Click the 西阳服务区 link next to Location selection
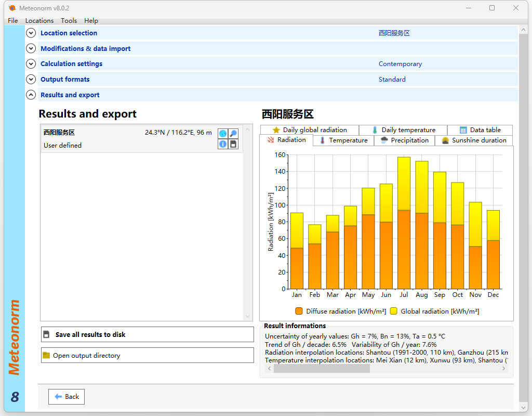 point(394,33)
